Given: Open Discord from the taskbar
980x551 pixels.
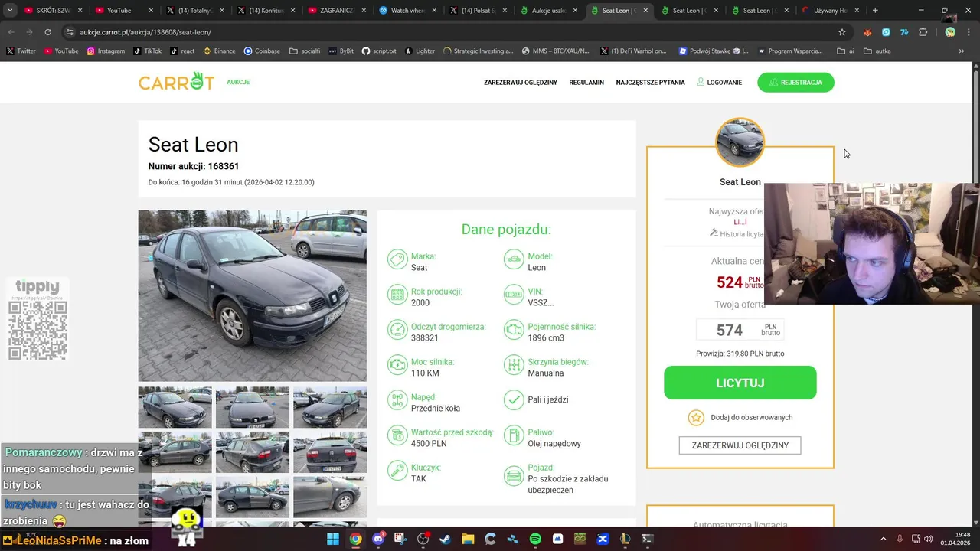Looking at the screenshot, I should [378, 539].
